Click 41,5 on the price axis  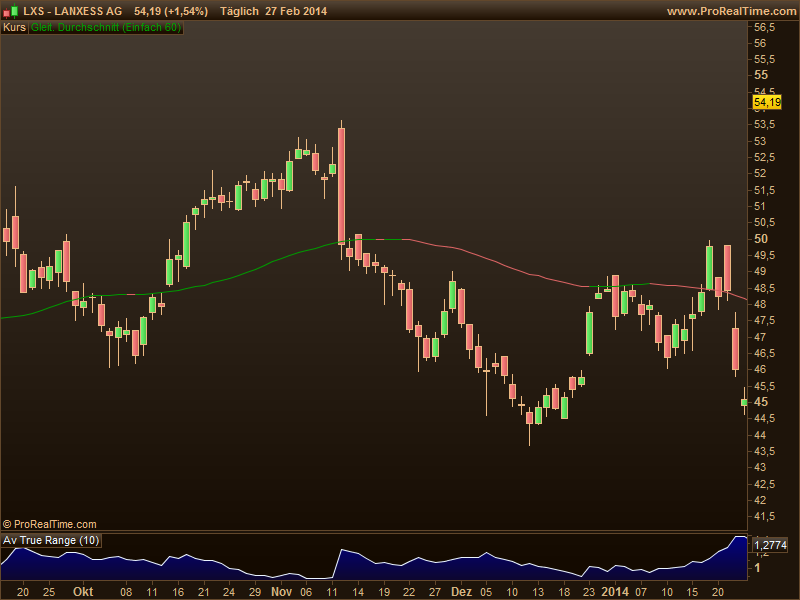click(x=764, y=516)
